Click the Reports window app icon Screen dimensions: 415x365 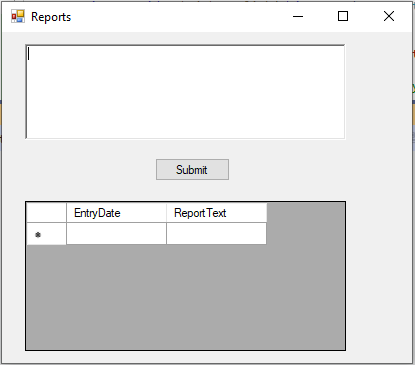(18, 16)
